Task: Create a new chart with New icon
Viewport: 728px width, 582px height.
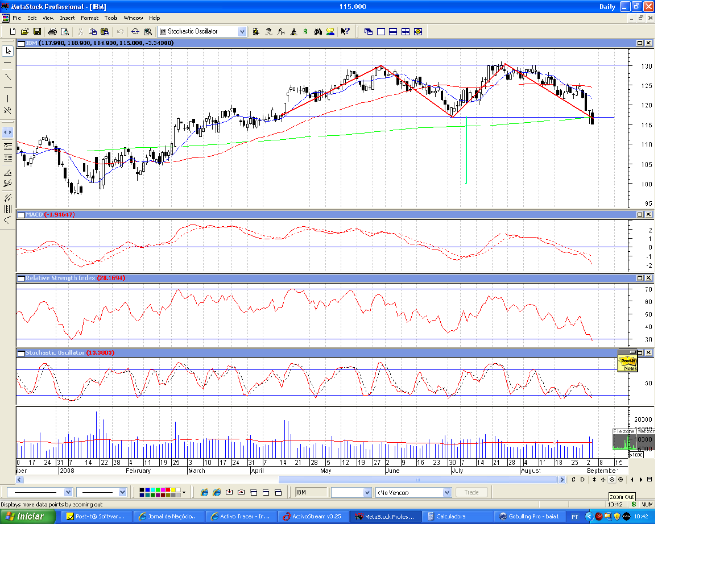Action: click(13, 32)
